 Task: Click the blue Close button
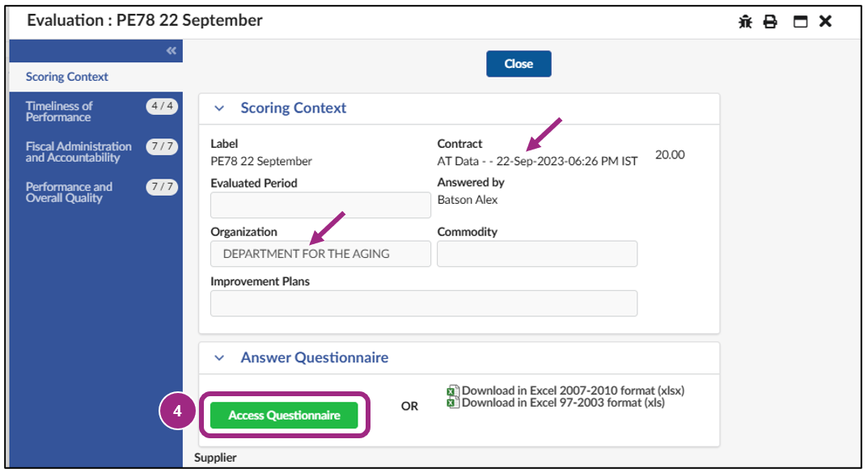pyautogui.click(x=519, y=63)
